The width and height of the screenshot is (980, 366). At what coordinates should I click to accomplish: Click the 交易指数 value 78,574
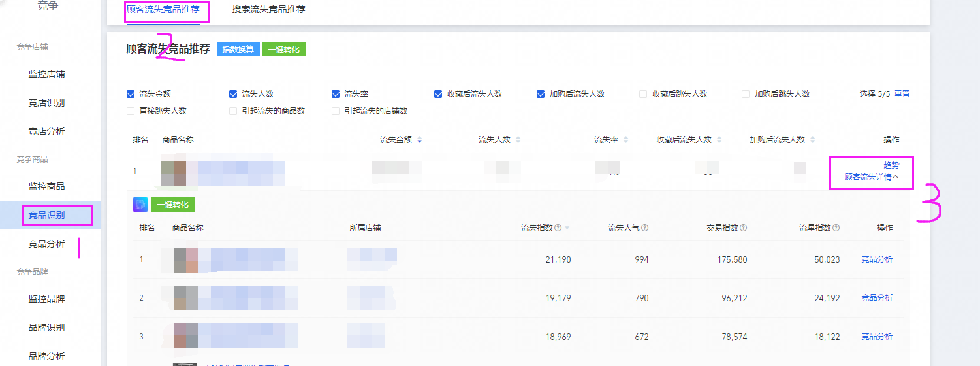click(x=734, y=337)
